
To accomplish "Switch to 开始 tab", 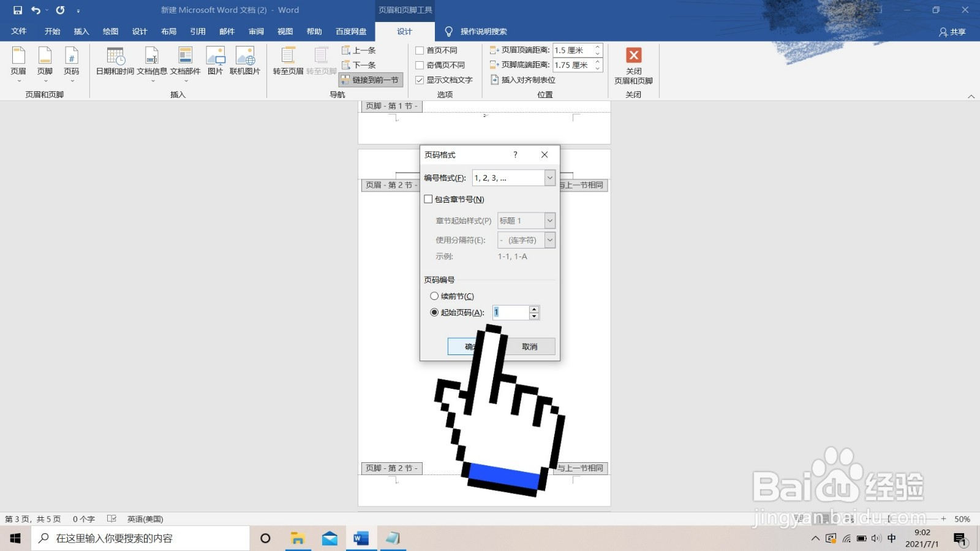I will pyautogui.click(x=52, y=31).
